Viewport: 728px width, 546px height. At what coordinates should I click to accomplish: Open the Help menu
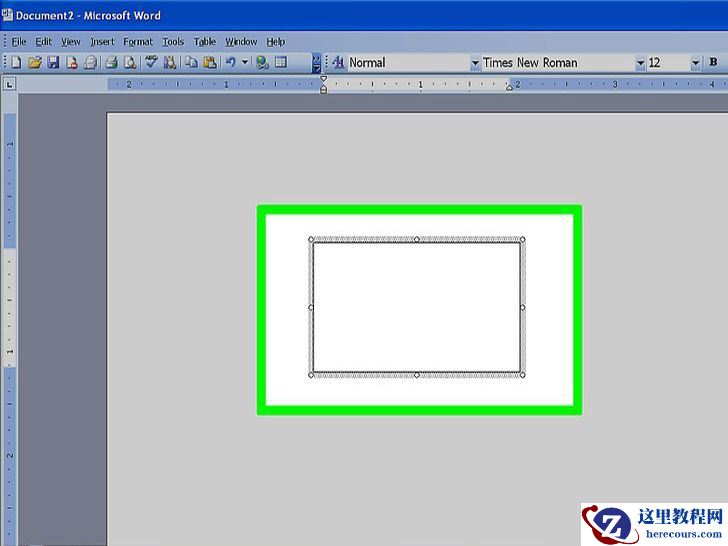(x=275, y=42)
